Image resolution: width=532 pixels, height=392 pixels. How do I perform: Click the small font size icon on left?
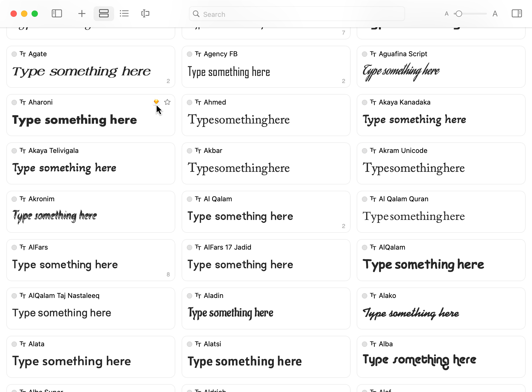(x=447, y=14)
